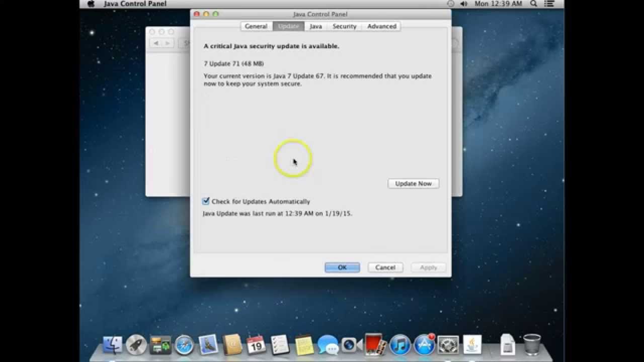Open Launchpad rocket icon in Dock

136,345
